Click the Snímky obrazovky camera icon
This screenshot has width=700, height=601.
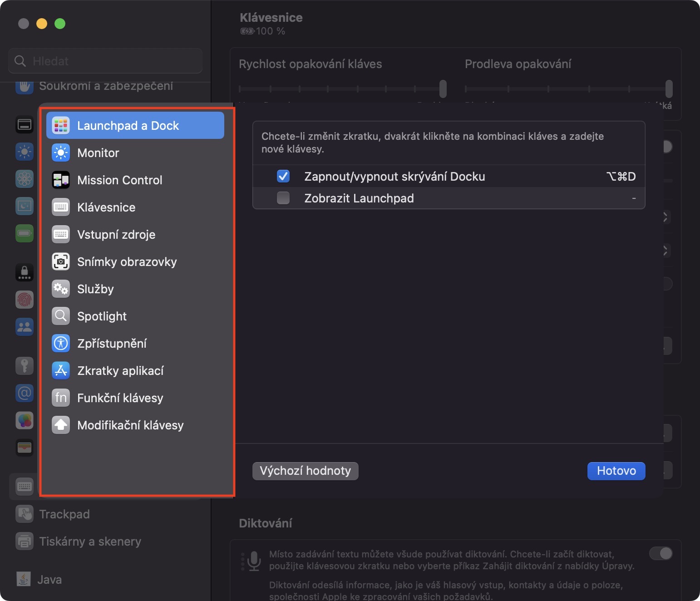coord(60,262)
